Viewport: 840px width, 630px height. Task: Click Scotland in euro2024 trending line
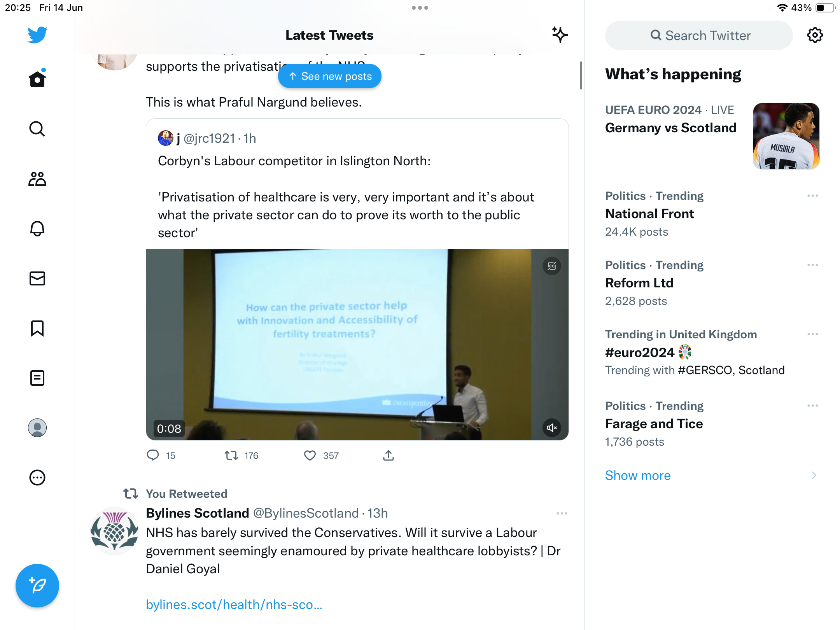click(x=761, y=370)
